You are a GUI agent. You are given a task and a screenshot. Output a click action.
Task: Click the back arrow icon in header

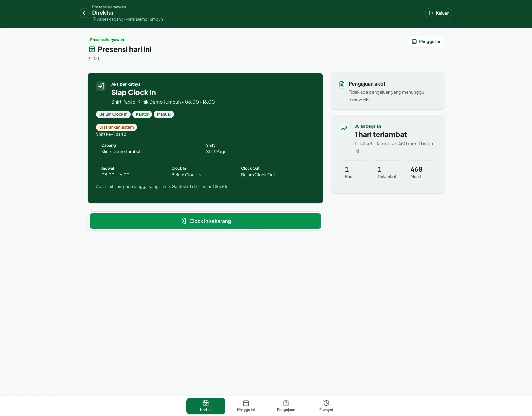[x=85, y=13]
